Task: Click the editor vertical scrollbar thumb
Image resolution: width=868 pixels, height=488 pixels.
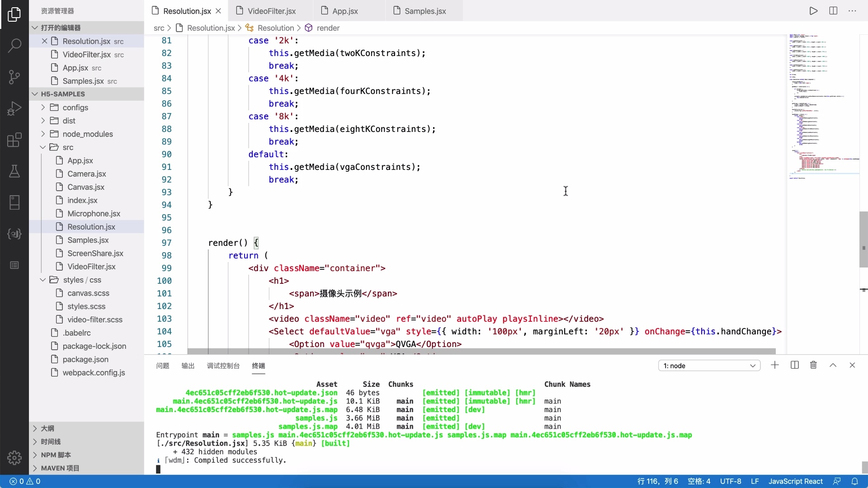Action: pos(863,239)
